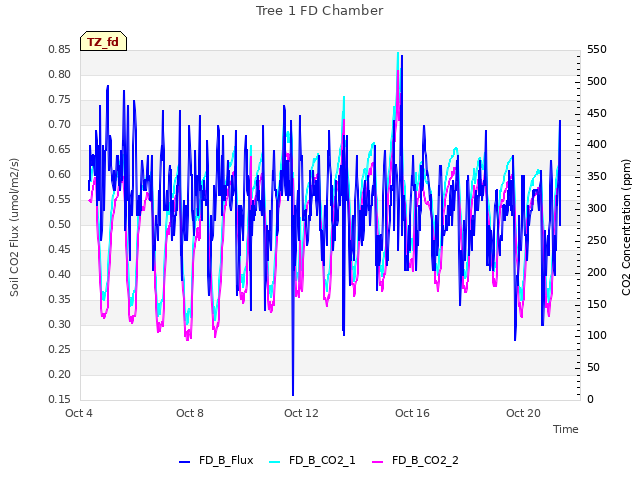Click the 0.30 left axis value
This screenshot has width=640, height=480.
coord(60,324)
